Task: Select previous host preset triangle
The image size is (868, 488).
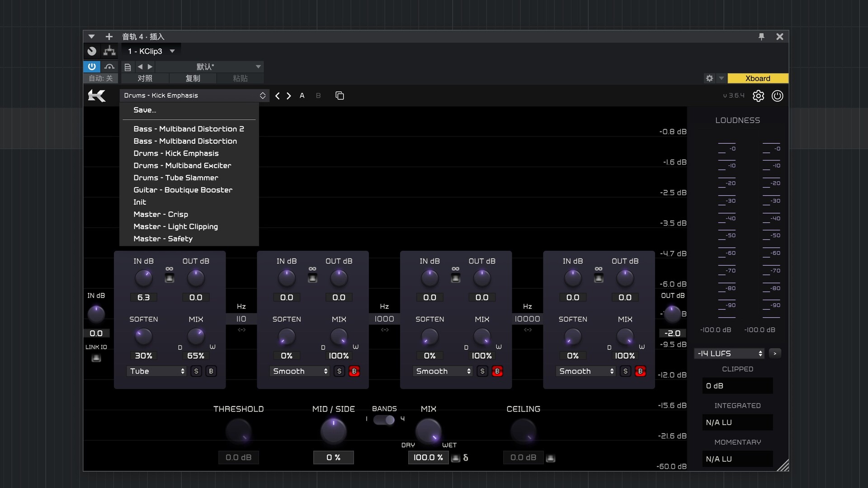Action: [140, 67]
